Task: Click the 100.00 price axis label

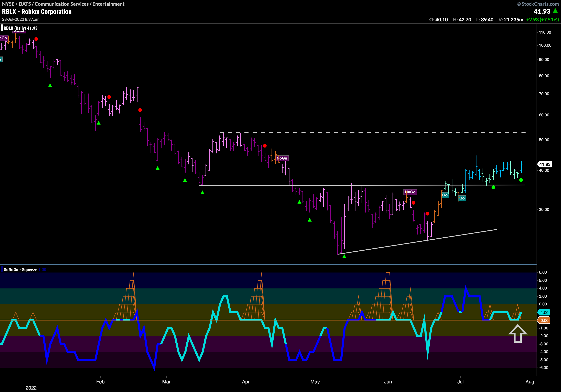Action: [x=545, y=45]
